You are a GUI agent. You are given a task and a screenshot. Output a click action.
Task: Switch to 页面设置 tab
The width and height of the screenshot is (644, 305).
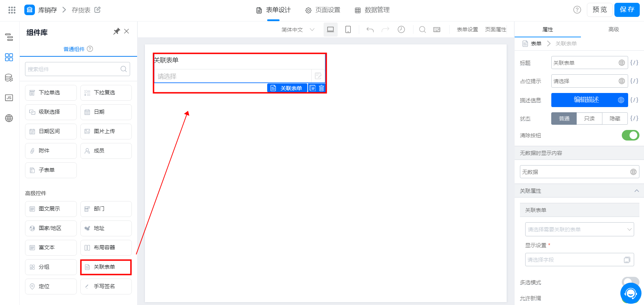(x=323, y=10)
